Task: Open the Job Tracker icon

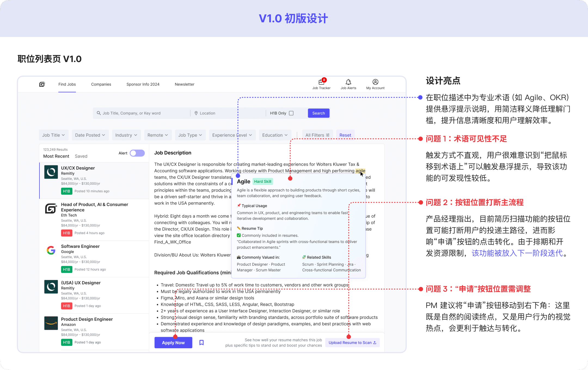Action: [321, 82]
